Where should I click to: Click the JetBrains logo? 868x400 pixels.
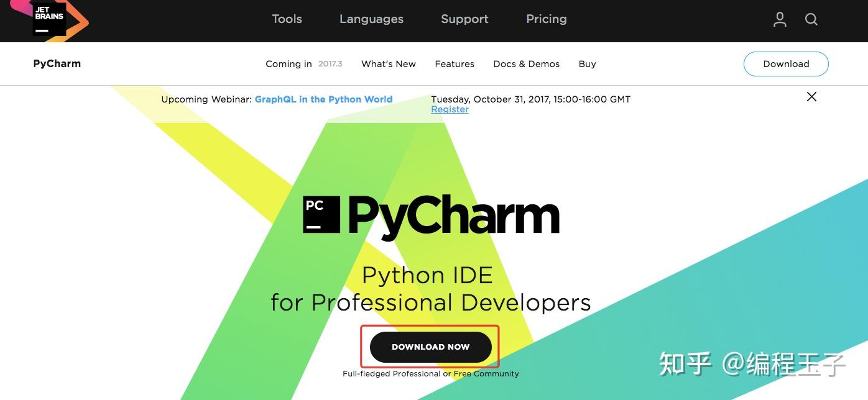[x=48, y=20]
